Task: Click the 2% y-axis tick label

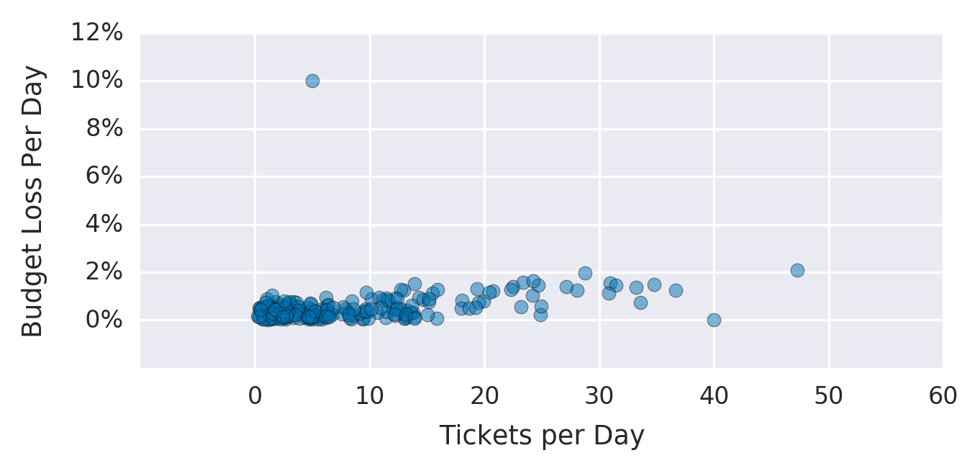Action: click(x=104, y=272)
